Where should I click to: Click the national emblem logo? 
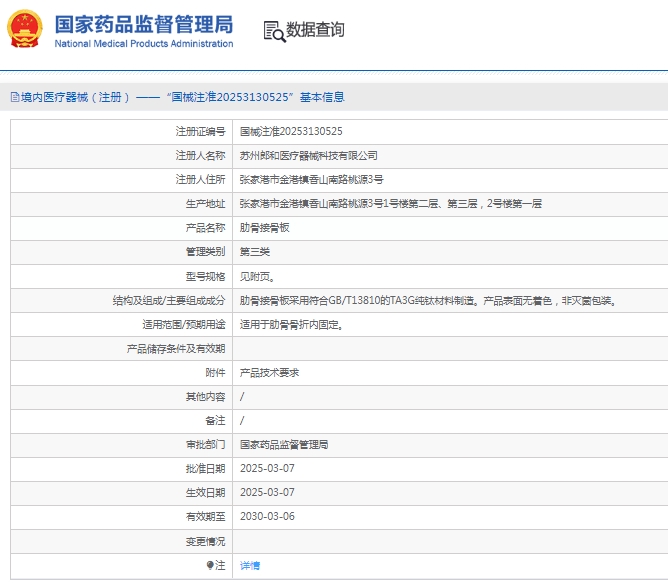coord(25,29)
